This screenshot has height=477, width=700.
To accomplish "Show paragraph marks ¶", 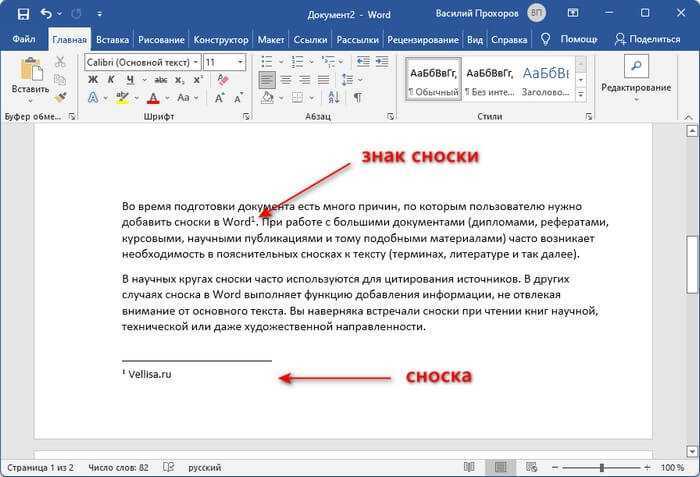I will coord(358,97).
